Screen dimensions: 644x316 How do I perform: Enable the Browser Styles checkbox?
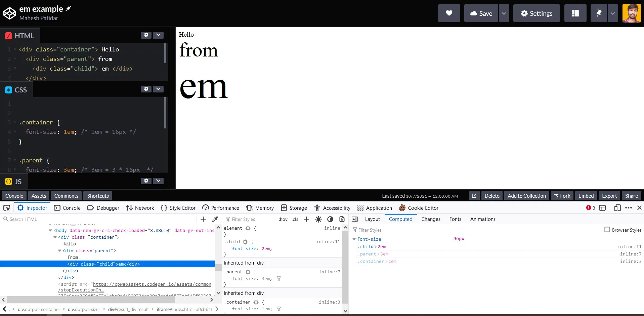click(x=607, y=230)
